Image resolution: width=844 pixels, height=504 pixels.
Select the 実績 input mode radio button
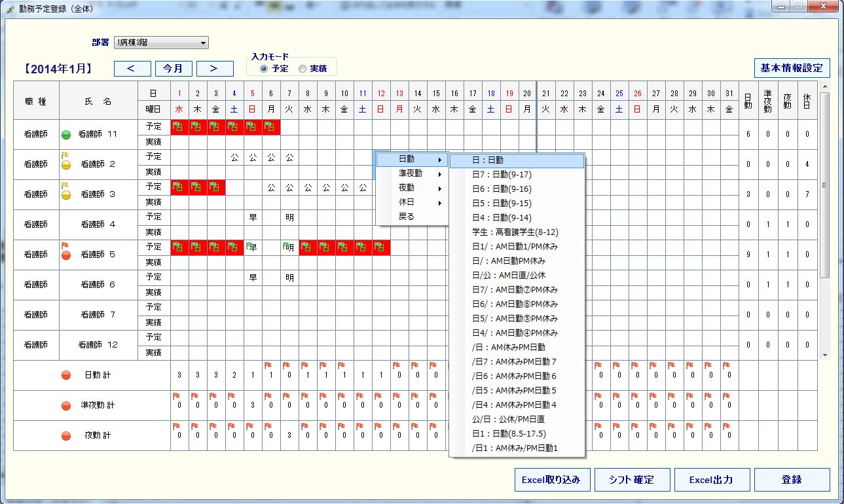tap(302, 69)
